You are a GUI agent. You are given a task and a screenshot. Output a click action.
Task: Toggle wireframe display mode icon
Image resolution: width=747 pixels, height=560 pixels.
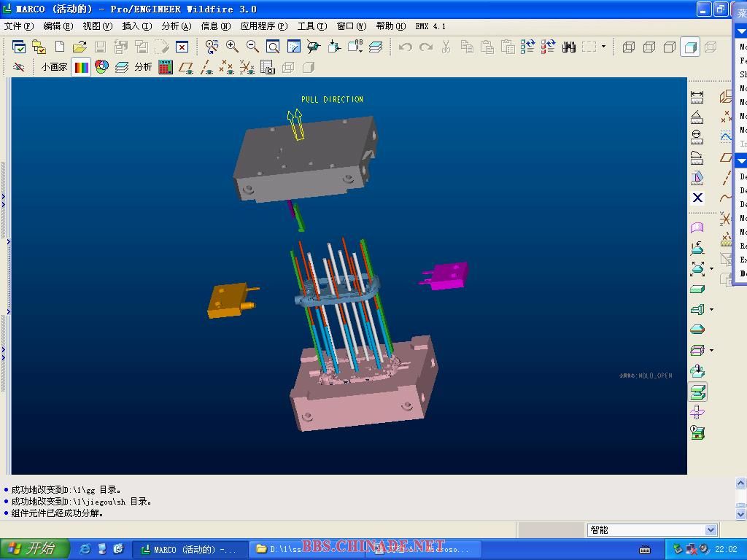click(x=629, y=47)
